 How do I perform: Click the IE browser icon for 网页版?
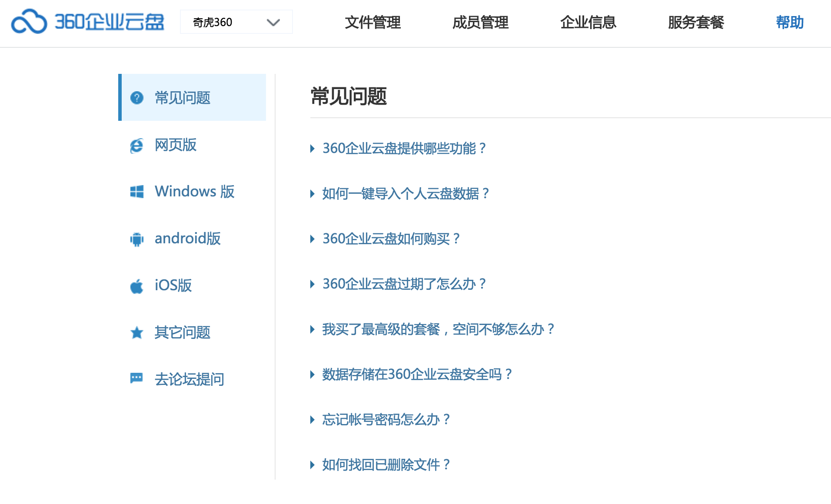(x=136, y=146)
